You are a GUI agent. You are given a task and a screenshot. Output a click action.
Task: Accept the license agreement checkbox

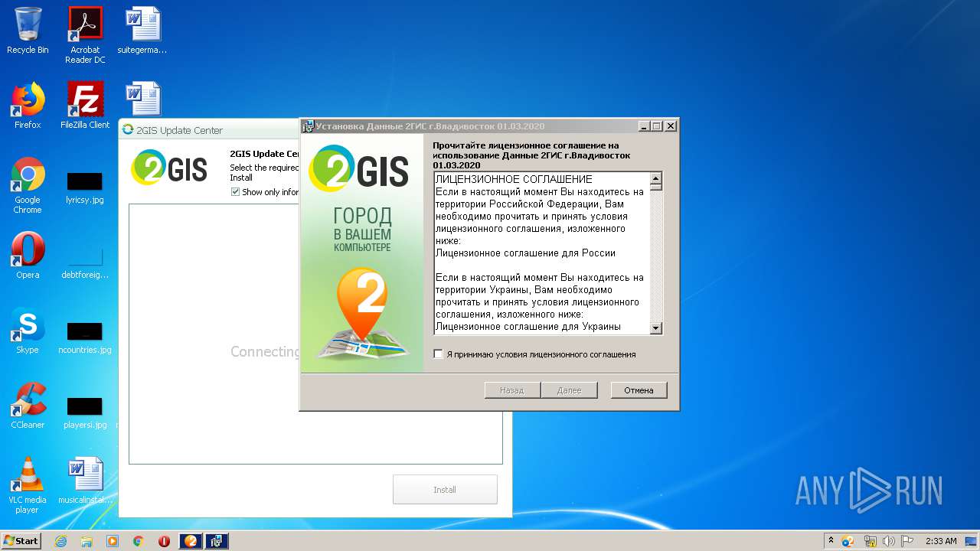(438, 354)
